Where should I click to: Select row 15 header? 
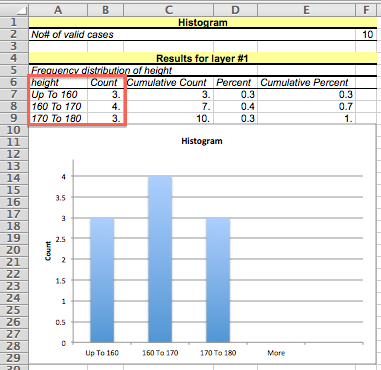click(14, 190)
